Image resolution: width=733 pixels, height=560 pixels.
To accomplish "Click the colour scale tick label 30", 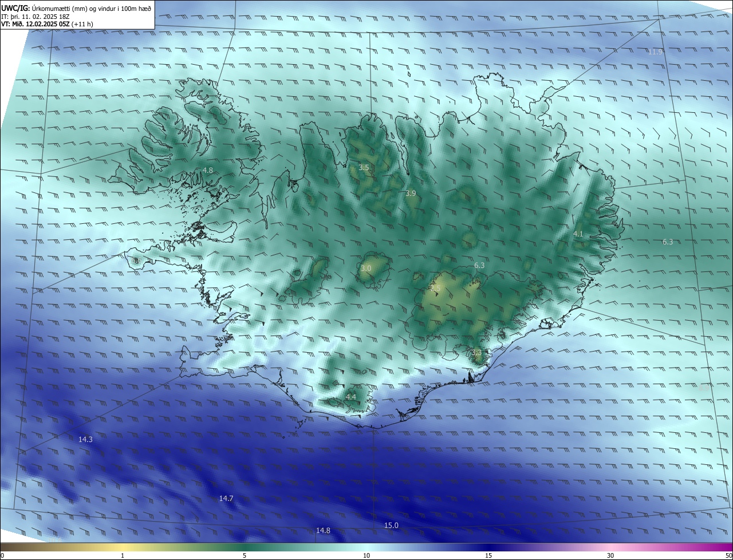I will pos(610,555).
